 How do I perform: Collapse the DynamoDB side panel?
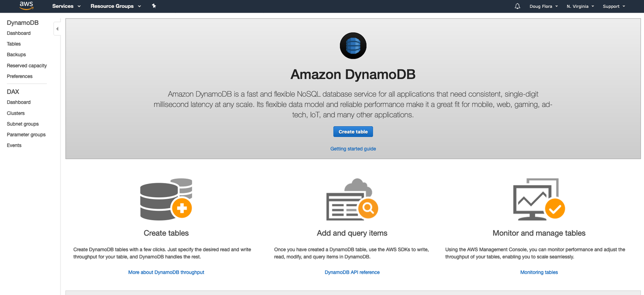57,28
